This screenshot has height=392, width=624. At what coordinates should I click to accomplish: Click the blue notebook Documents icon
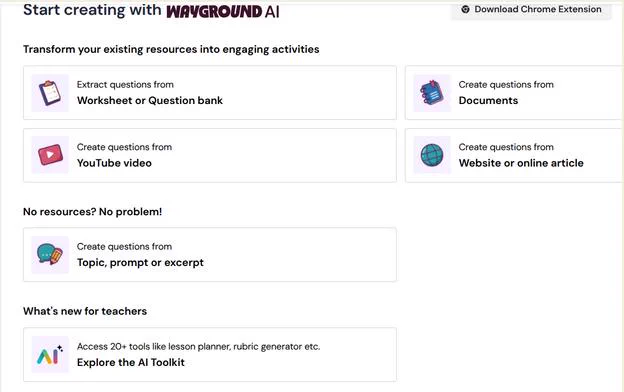click(432, 93)
